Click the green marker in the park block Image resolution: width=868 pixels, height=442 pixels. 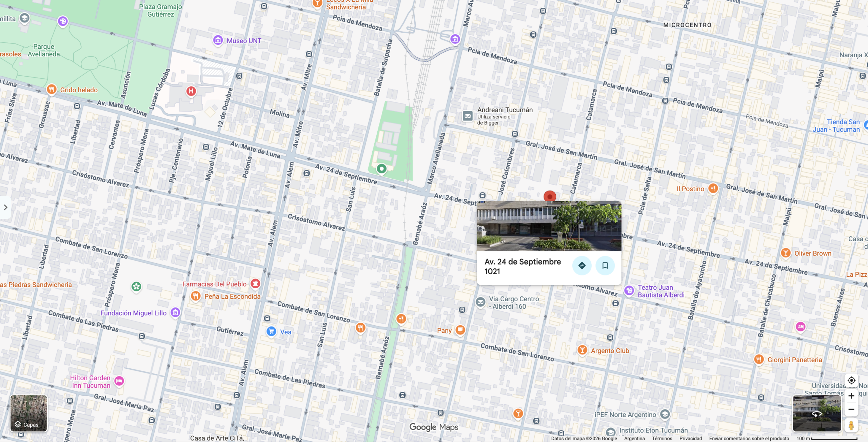point(381,169)
